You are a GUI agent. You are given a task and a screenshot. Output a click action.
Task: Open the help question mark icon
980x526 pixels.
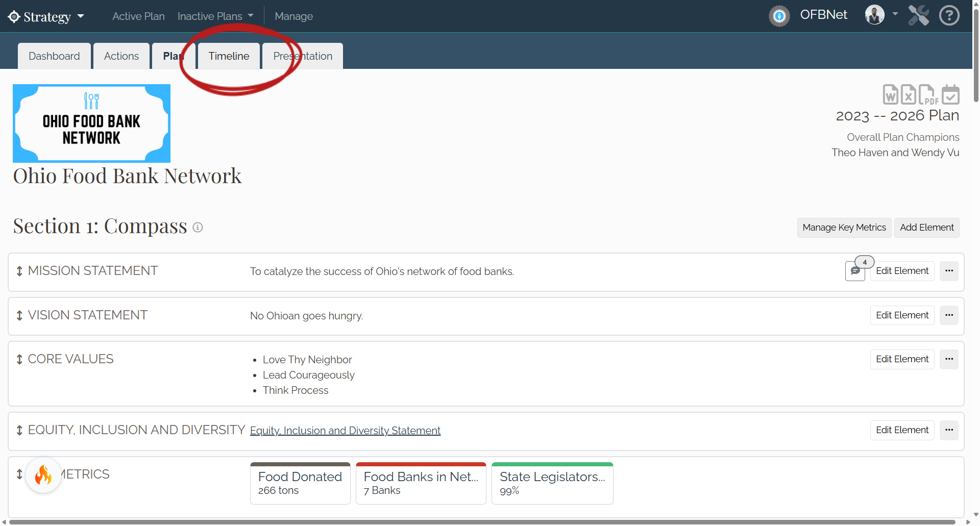(x=949, y=15)
